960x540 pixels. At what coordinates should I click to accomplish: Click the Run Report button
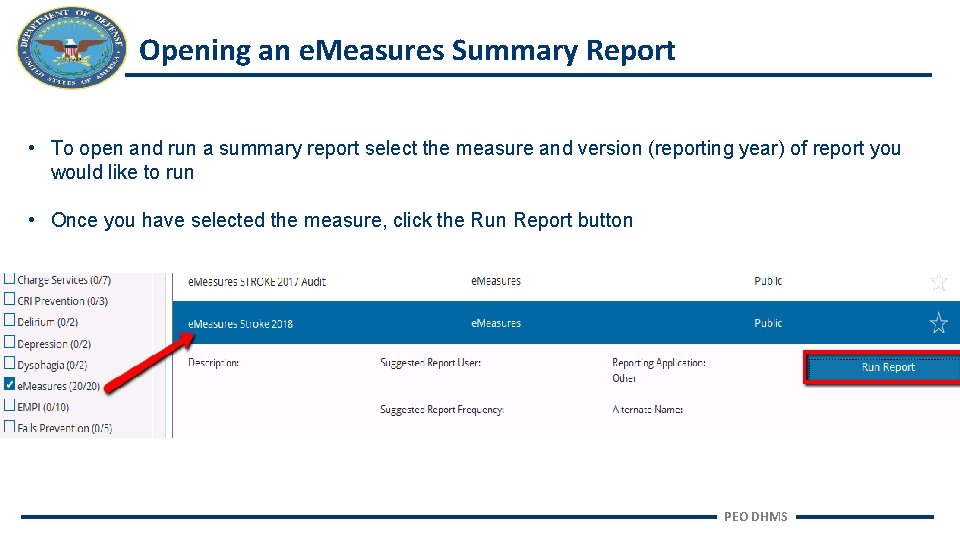coord(882,367)
